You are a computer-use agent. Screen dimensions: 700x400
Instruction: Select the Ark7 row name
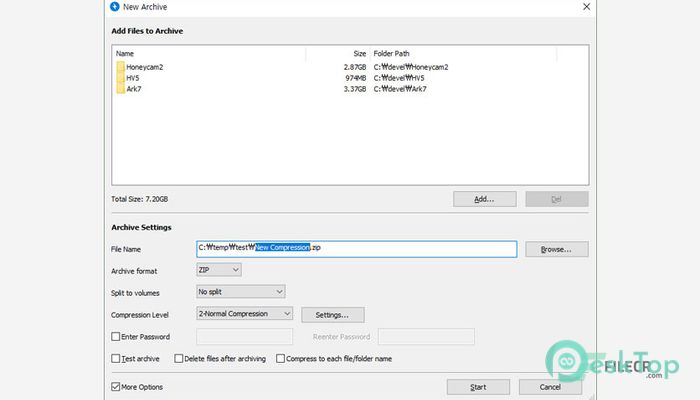pyautogui.click(x=134, y=89)
